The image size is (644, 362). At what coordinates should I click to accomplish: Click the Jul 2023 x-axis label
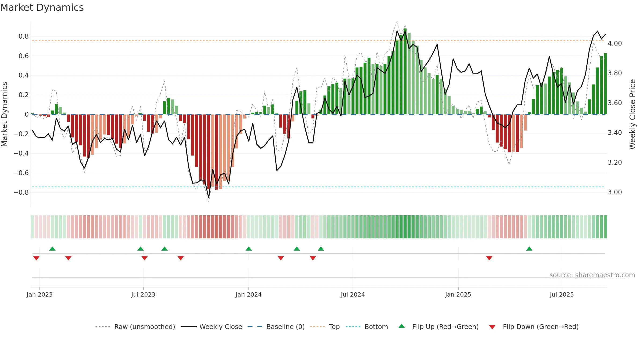pos(143,294)
